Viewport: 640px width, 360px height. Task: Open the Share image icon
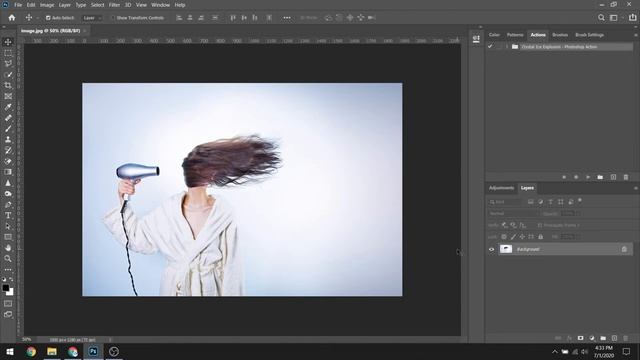633,18
